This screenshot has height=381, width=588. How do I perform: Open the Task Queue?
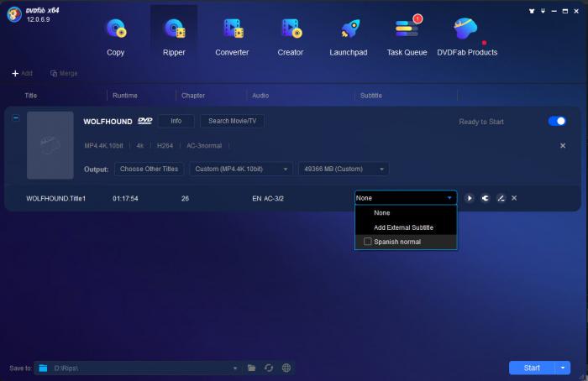coord(407,38)
